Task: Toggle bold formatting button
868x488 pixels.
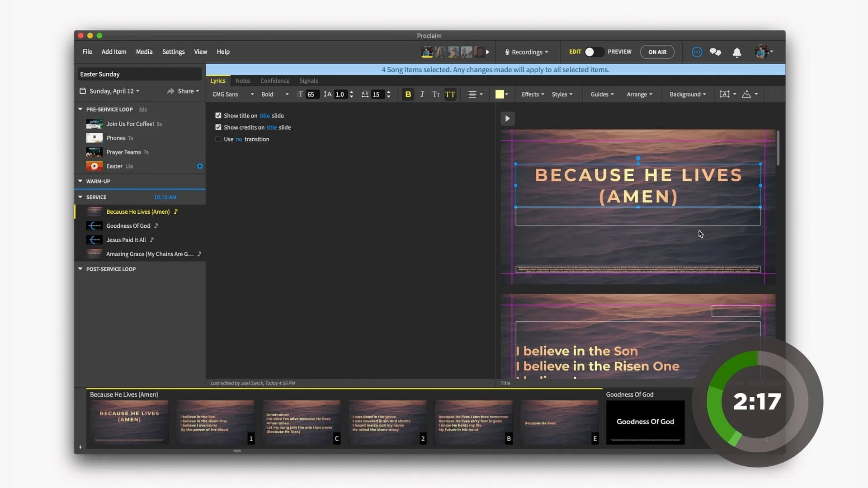Action: 408,94
